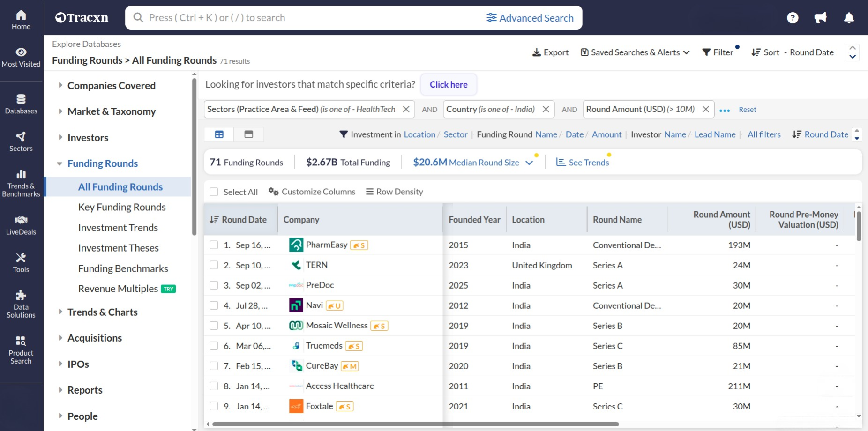
Task: Enable the Select All checkbox
Action: click(x=214, y=192)
